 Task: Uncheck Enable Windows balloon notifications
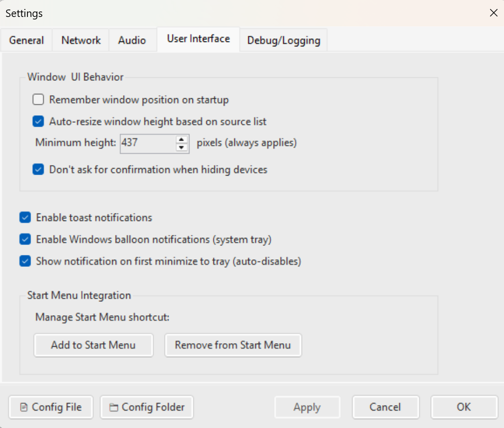[25, 239]
